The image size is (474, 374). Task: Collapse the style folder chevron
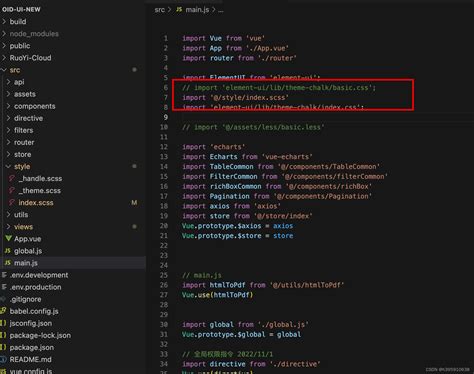(x=9, y=166)
